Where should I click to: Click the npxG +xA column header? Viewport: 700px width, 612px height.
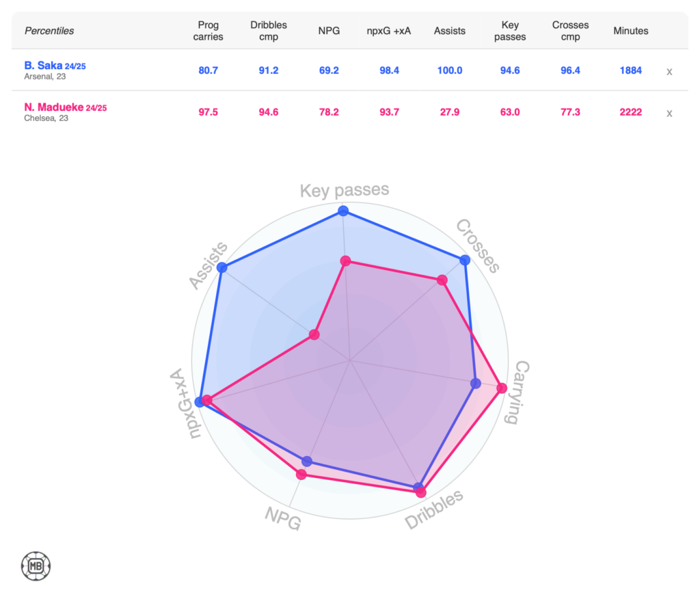coord(388,31)
